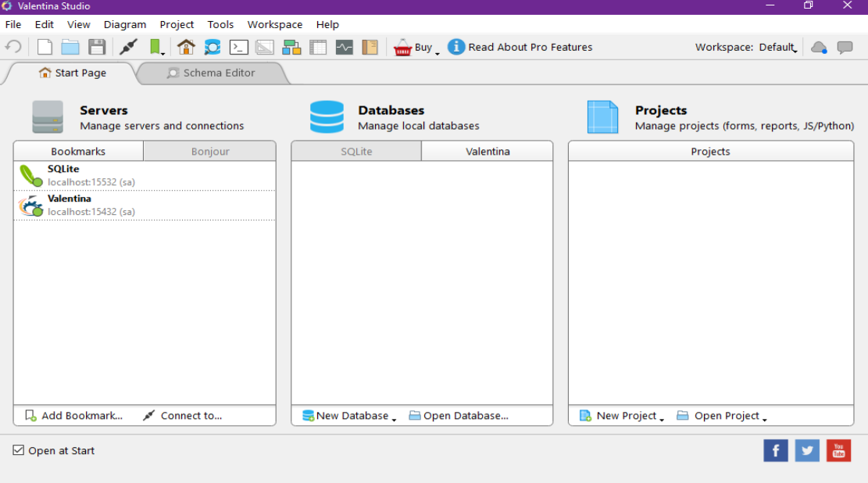Click the data table grid icon
This screenshot has width=868, height=483.
pos(318,47)
